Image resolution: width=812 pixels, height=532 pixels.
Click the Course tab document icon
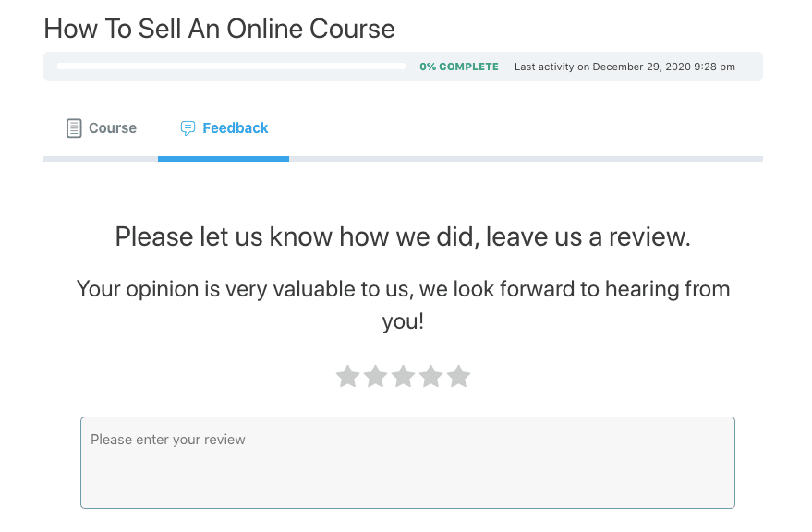74,128
